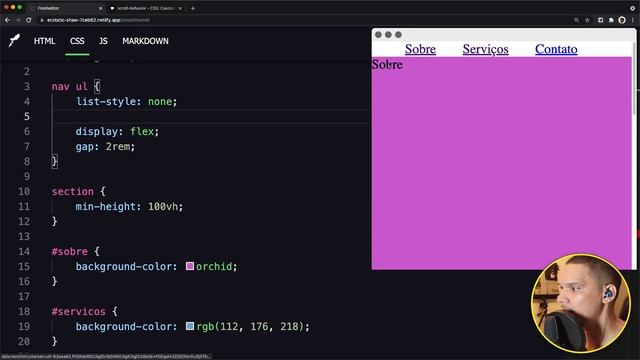This screenshot has height=360, width=640.
Task: Click 'display: flex;' on line 6
Action: (x=117, y=131)
